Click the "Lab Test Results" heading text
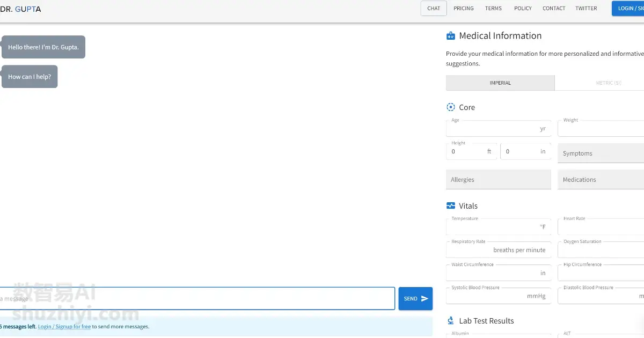 pyautogui.click(x=486, y=321)
